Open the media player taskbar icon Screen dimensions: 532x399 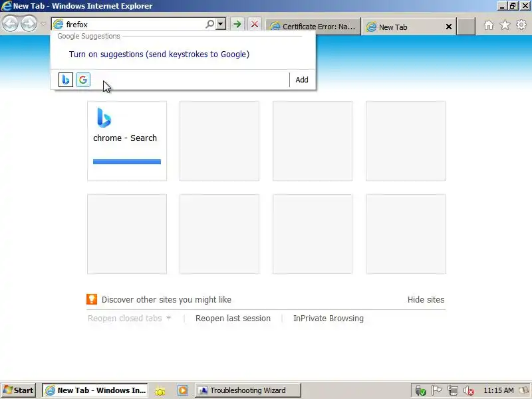coord(182,390)
